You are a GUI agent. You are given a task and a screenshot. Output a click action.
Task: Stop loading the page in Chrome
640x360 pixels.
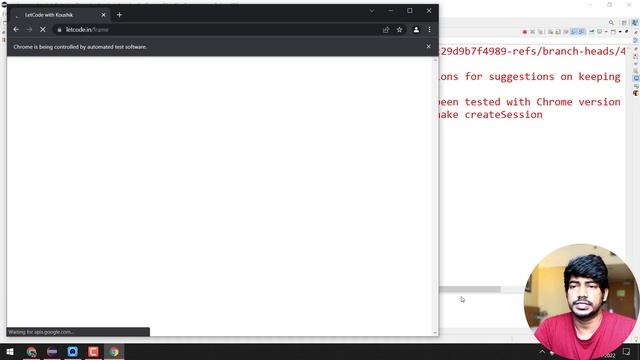(x=42, y=29)
